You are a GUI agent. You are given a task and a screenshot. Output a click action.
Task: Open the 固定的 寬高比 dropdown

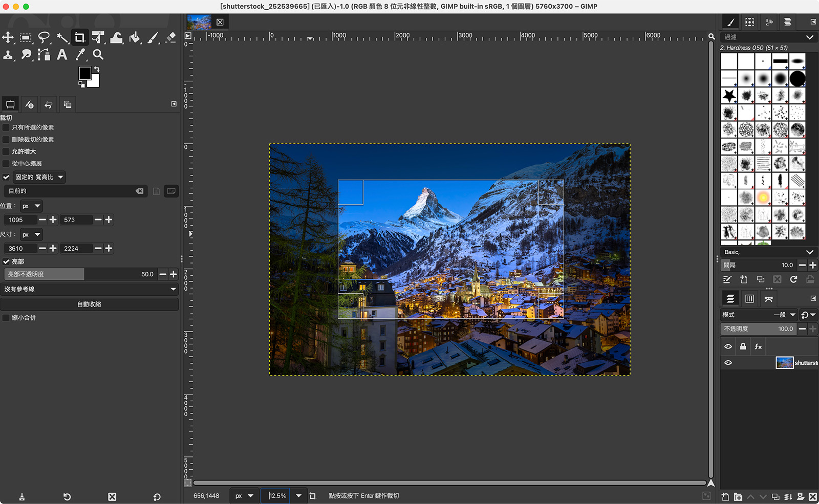click(39, 177)
